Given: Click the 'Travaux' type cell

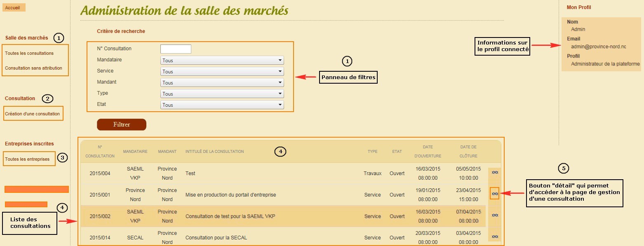Looking at the screenshot, I should [373, 173].
